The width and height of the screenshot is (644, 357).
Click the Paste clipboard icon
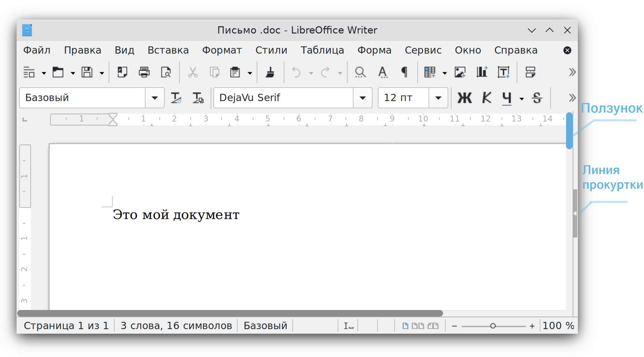(235, 73)
